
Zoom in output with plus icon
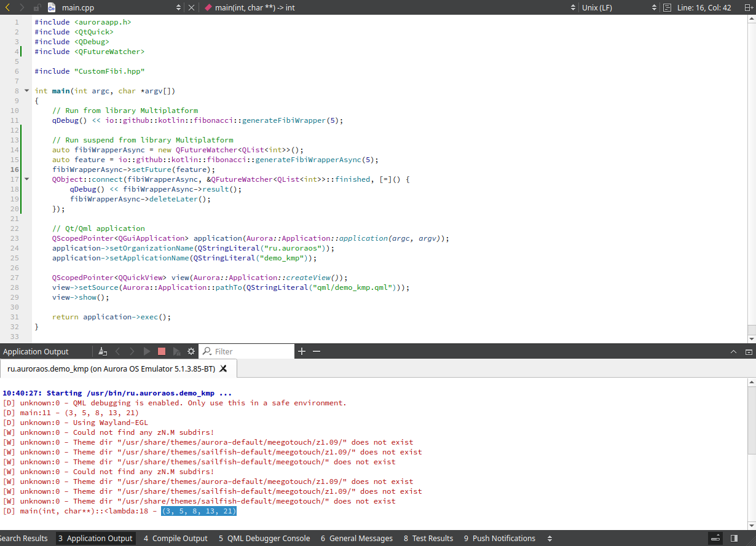tap(302, 351)
